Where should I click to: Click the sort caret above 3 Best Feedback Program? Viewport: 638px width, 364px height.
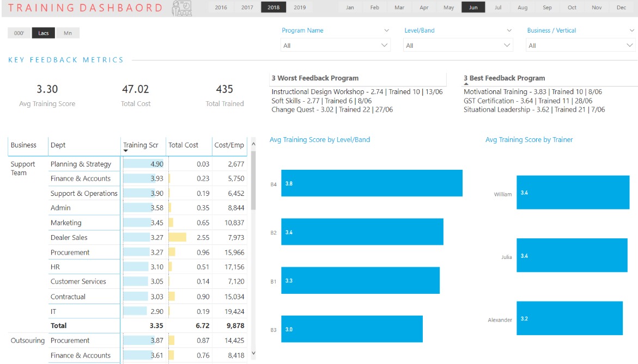click(466, 84)
